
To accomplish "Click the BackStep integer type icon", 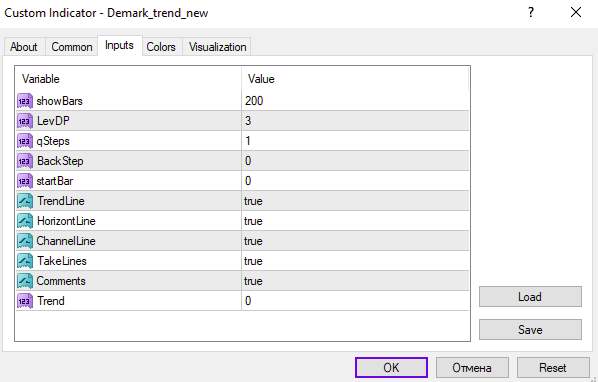I will click(25, 161).
